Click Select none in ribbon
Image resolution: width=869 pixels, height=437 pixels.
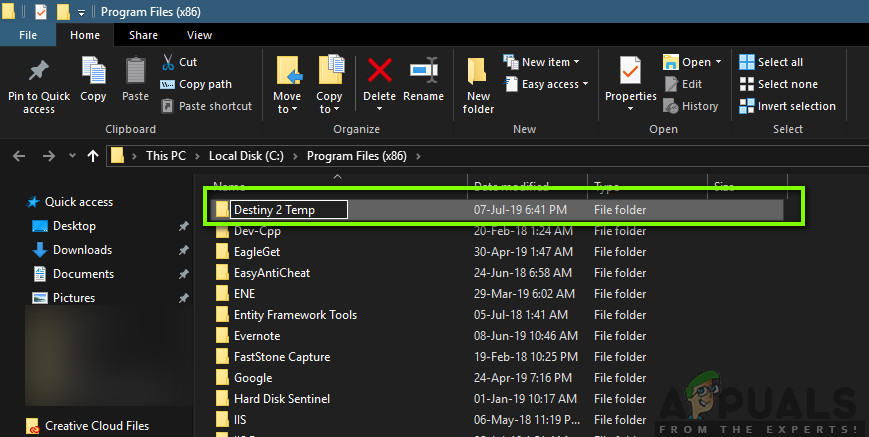779,84
